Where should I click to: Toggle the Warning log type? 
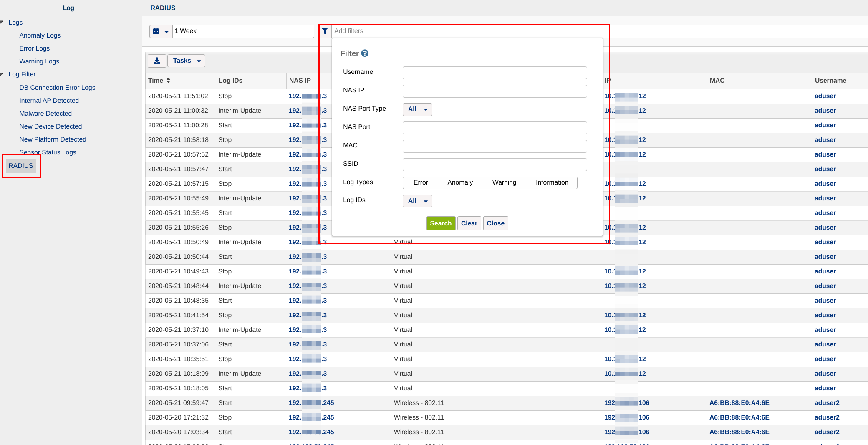tap(504, 182)
